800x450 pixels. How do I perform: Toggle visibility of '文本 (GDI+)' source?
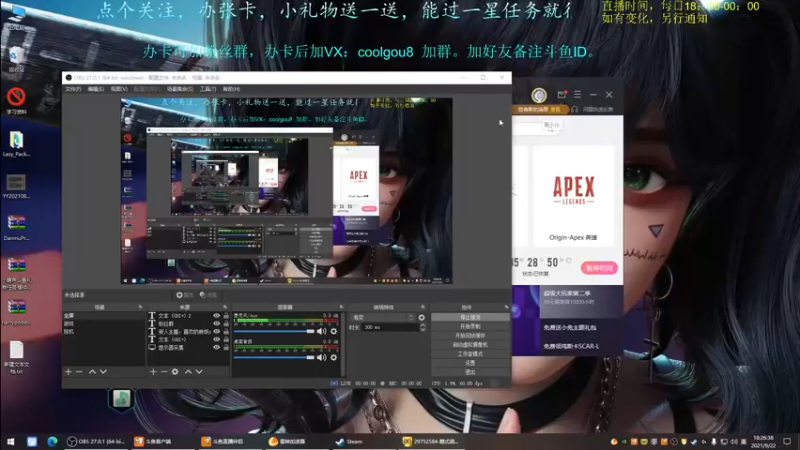point(216,339)
